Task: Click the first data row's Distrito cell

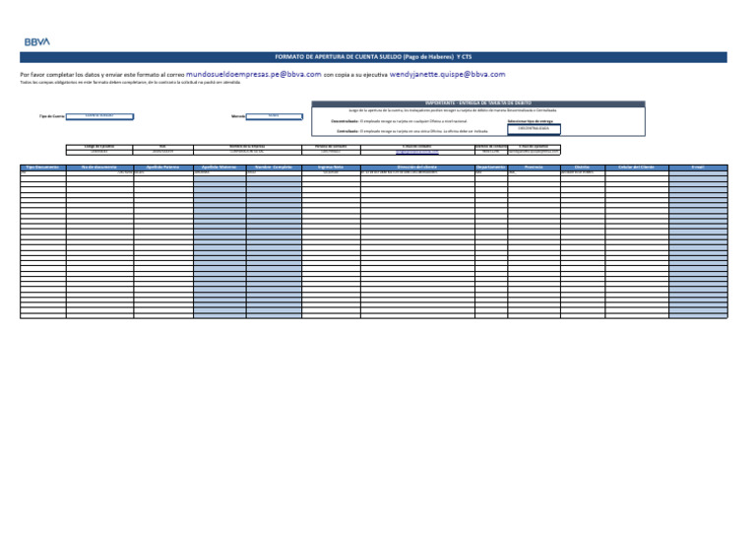Action: [x=583, y=172]
